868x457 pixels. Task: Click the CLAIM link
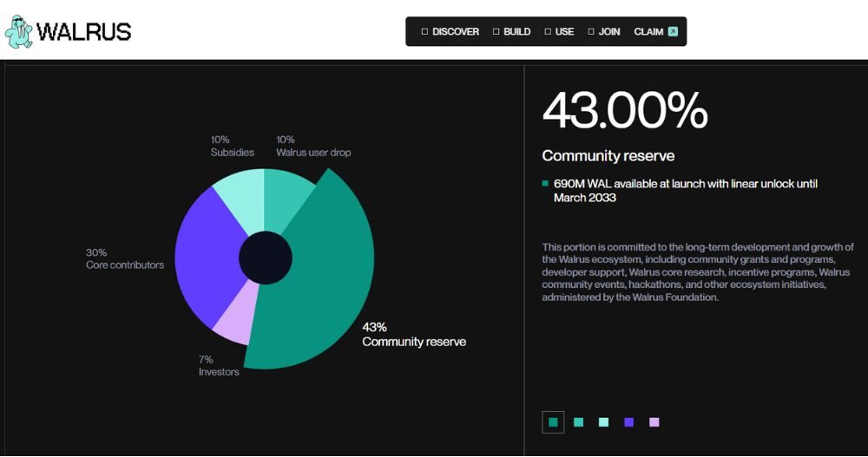(648, 31)
